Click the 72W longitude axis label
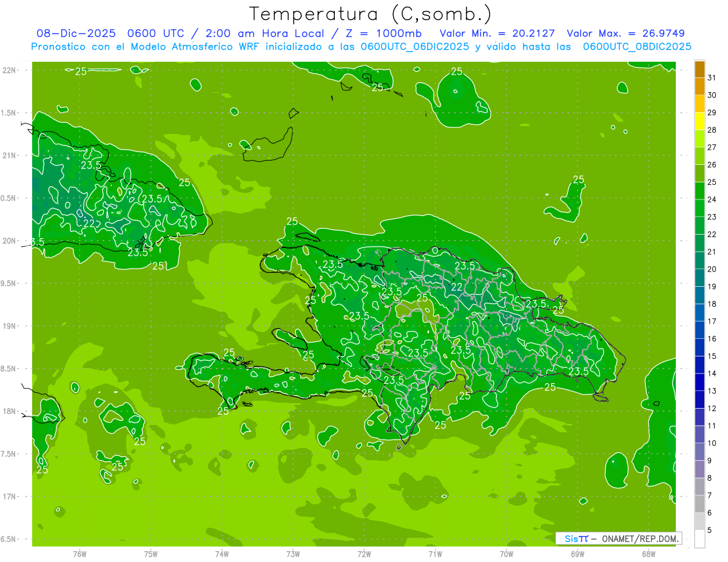 (364, 554)
